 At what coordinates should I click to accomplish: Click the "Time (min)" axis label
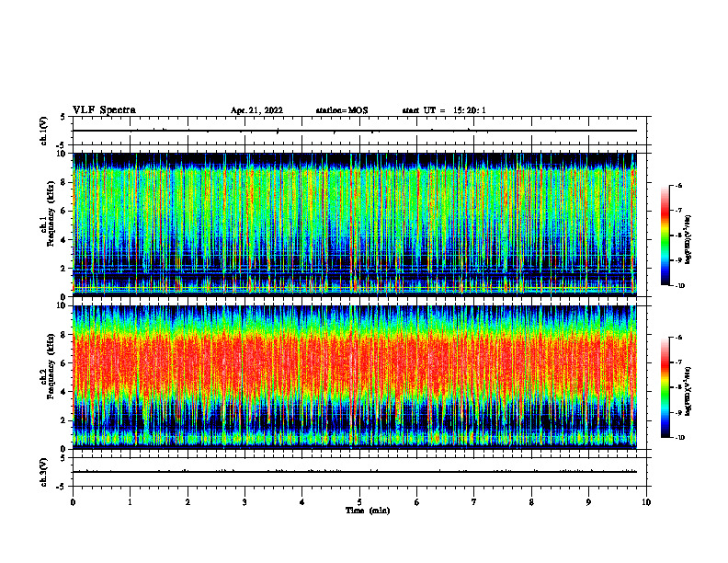pyautogui.click(x=368, y=511)
